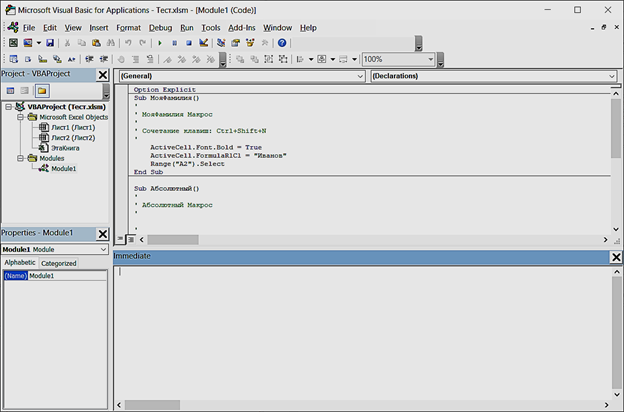Select Module1 in project tree
Image resolution: width=624 pixels, height=412 pixels.
point(64,168)
